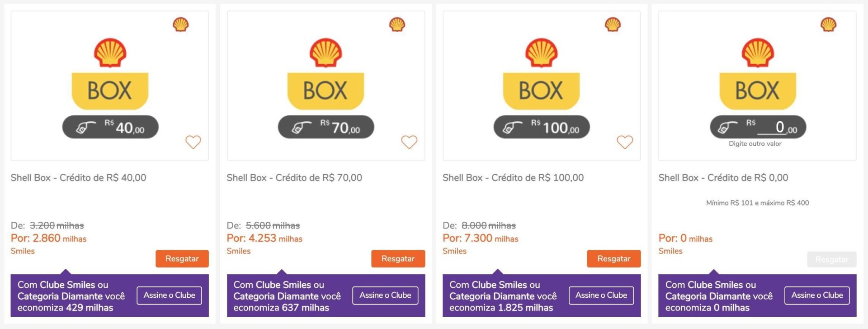Viewport: 868px width, 329px height.
Task: Click Assine o Clube saving 1.825 milhas
Action: [601, 295]
